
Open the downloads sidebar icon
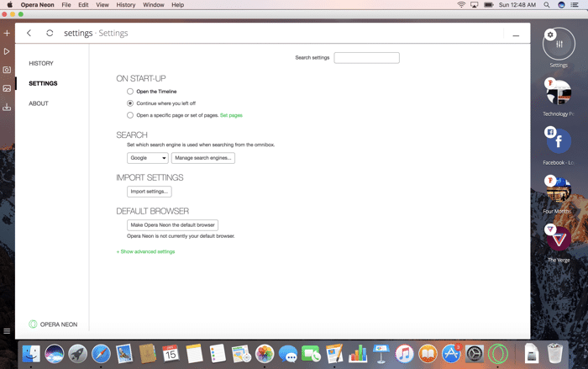[7, 107]
